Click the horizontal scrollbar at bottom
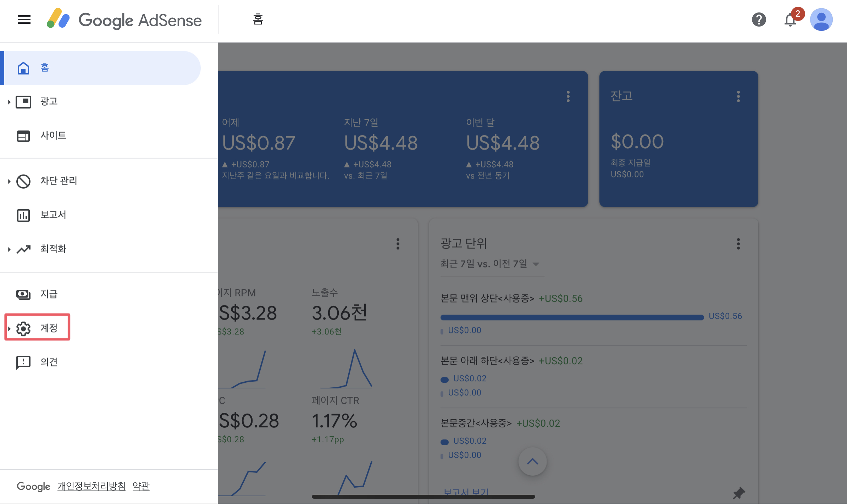The image size is (847, 504). 423,497
